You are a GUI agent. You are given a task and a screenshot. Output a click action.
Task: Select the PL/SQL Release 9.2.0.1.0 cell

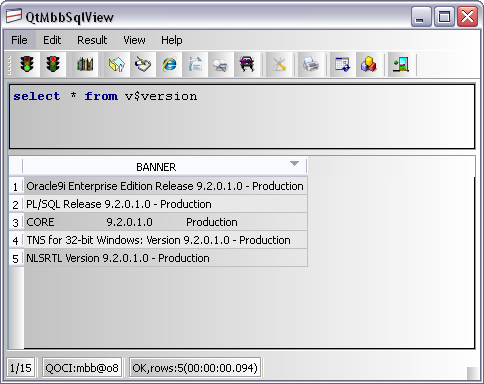coord(165,204)
